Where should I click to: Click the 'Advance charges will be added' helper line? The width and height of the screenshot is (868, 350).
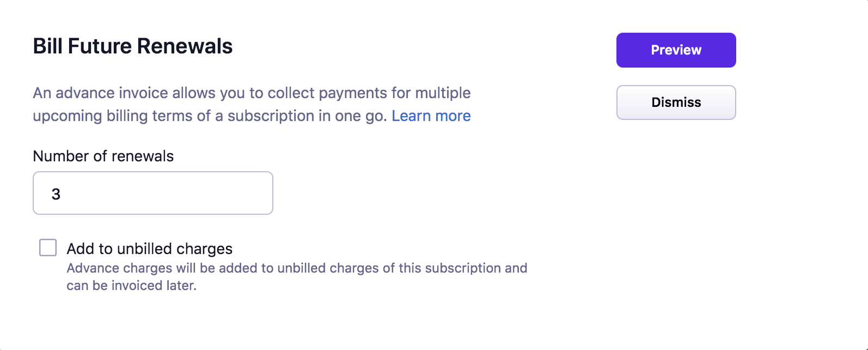297,268
